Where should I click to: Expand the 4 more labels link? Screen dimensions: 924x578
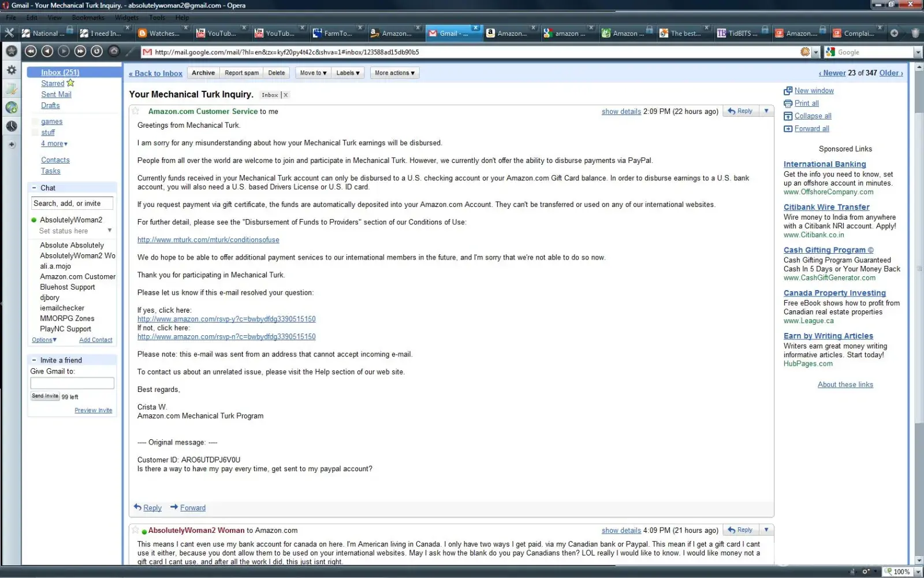(54, 143)
